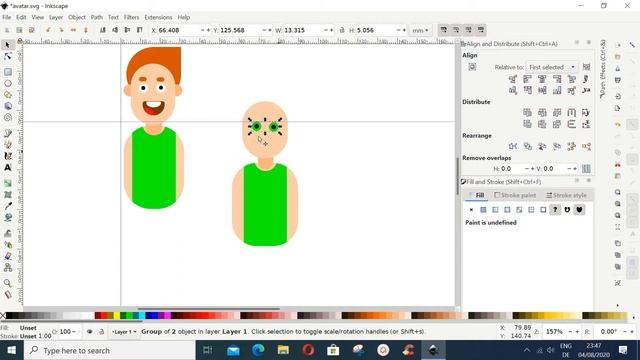Open the Path Effects side tab
Viewport: 640px width, 360px height.
tap(603, 68)
